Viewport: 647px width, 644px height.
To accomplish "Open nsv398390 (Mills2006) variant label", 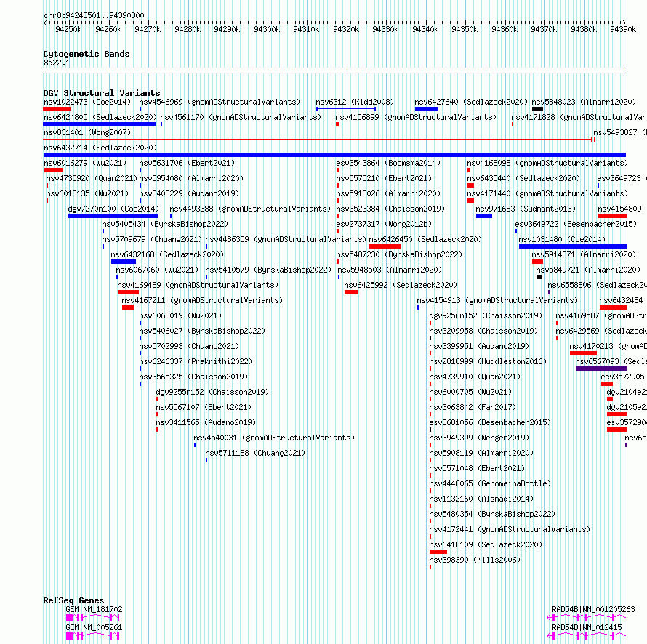I will click(475, 560).
